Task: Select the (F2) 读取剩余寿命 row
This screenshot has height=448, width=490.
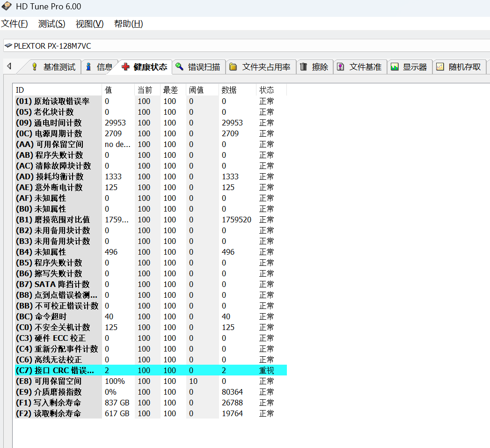Action: coord(151,414)
